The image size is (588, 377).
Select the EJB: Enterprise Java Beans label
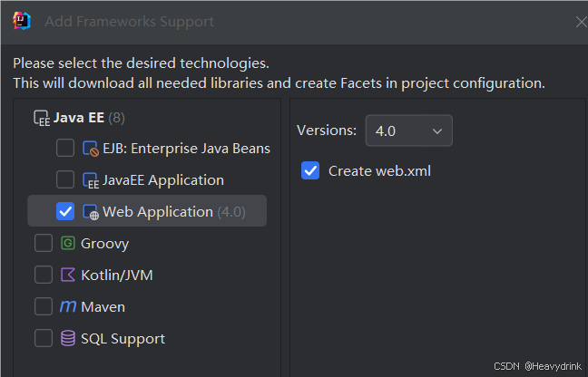coord(186,149)
